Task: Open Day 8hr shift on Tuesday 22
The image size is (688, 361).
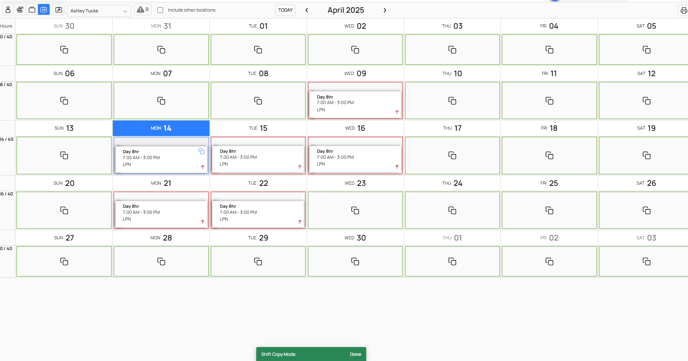Action: [258, 213]
